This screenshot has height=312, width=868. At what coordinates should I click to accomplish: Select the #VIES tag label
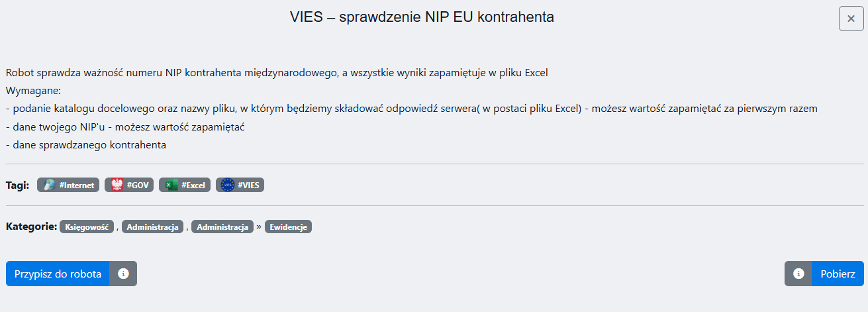tap(248, 185)
